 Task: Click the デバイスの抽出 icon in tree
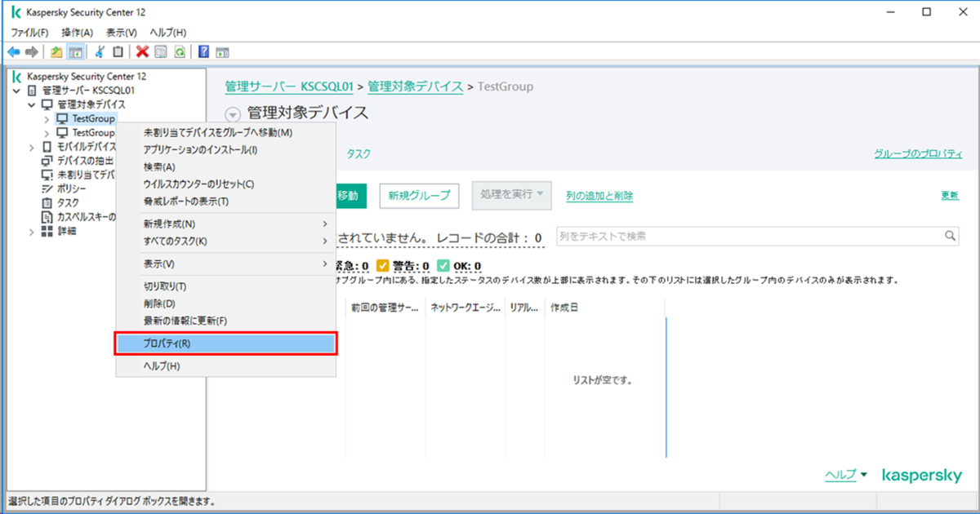click(x=47, y=161)
